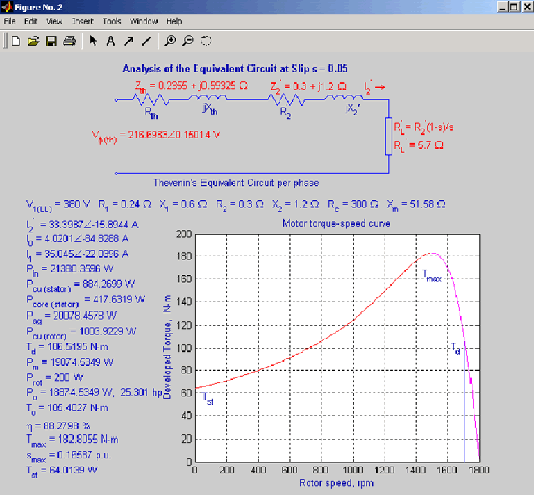Activate the Insert Line tool
This screenshot has width=534, height=495.
click(146, 41)
